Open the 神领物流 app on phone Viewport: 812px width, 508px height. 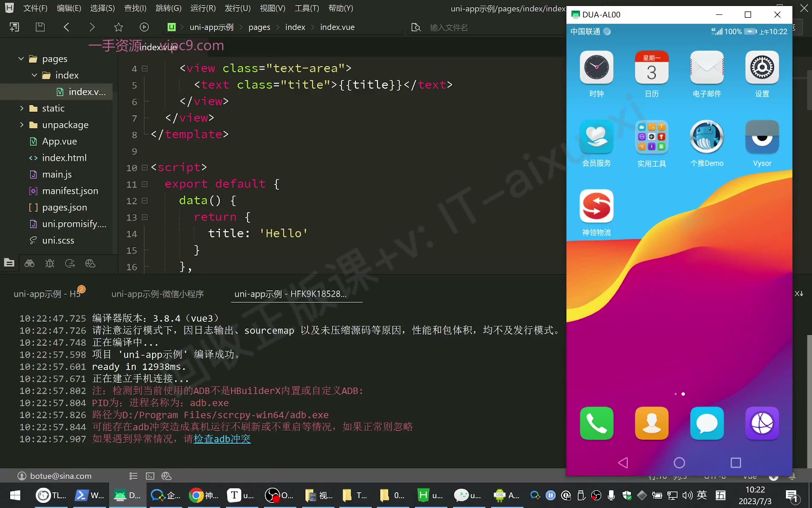click(x=596, y=206)
